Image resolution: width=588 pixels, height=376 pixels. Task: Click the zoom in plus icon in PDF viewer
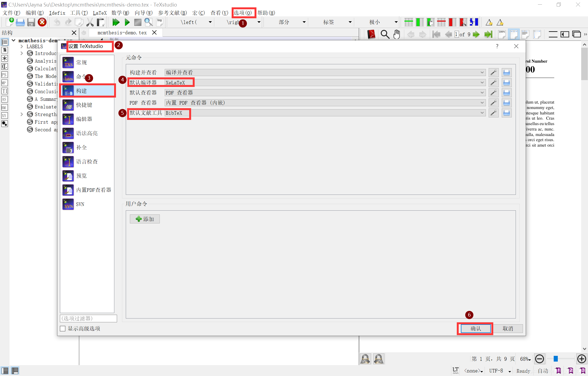tap(581, 359)
